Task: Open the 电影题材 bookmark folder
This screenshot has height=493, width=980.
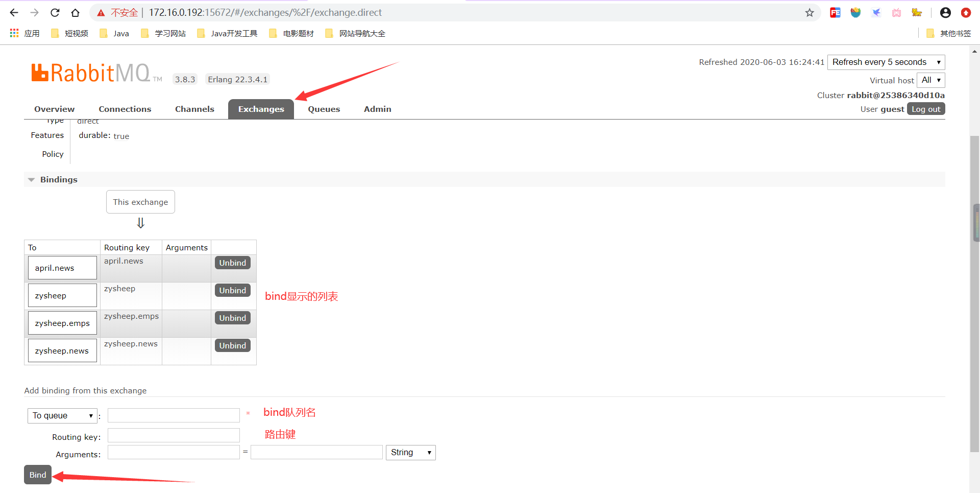Action: [291, 33]
